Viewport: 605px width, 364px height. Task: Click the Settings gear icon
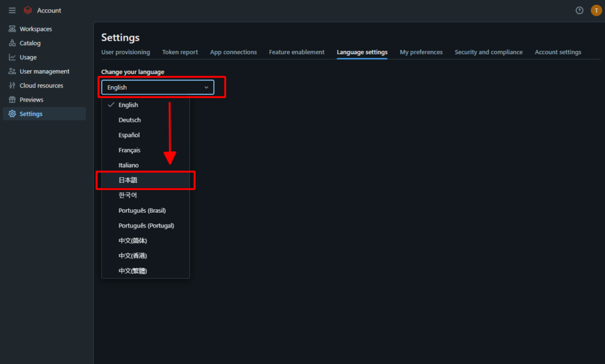pyautogui.click(x=12, y=114)
